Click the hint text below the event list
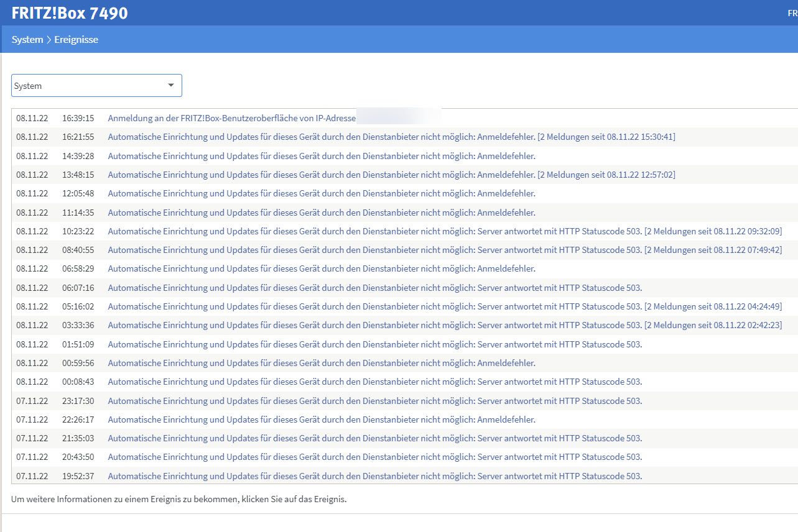The image size is (798, 532). tap(179, 499)
